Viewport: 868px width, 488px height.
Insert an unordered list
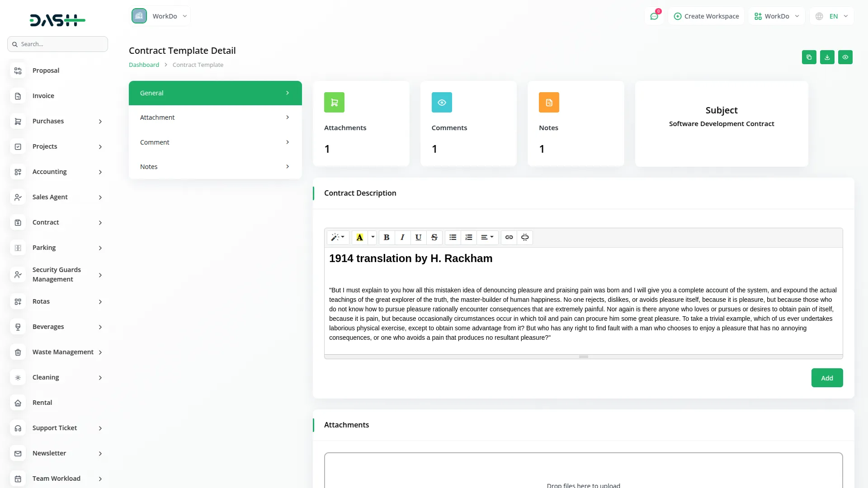tap(453, 237)
